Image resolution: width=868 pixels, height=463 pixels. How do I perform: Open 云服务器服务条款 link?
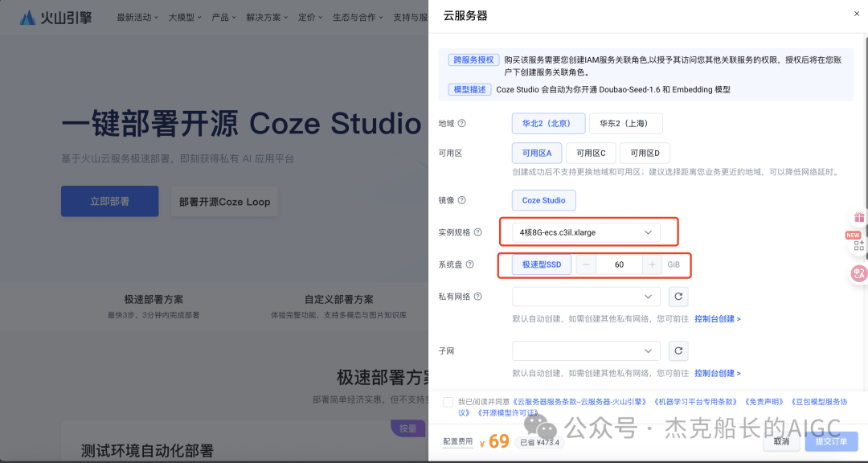tap(579, 402)
